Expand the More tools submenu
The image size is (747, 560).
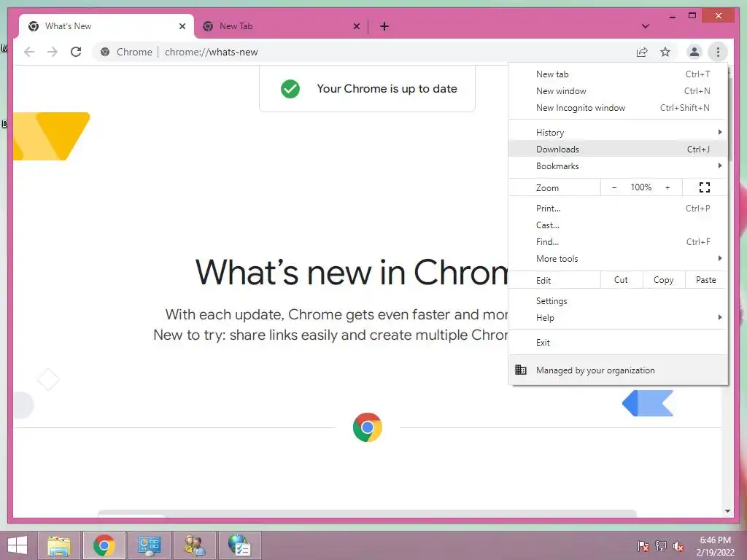click(618, 259)
